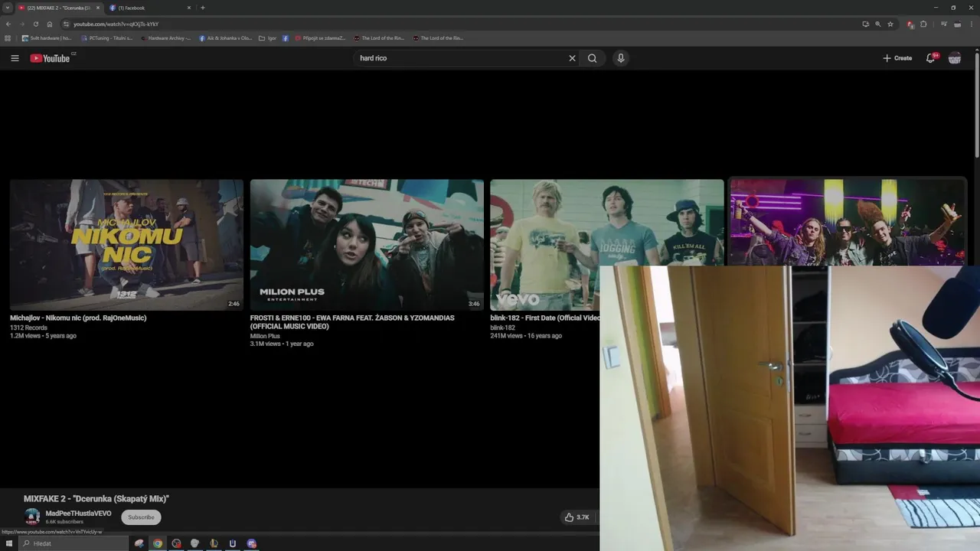Open the League of Legends taskbar icon
Viewport: 980px width, 551px height.
tap(214, 543)
